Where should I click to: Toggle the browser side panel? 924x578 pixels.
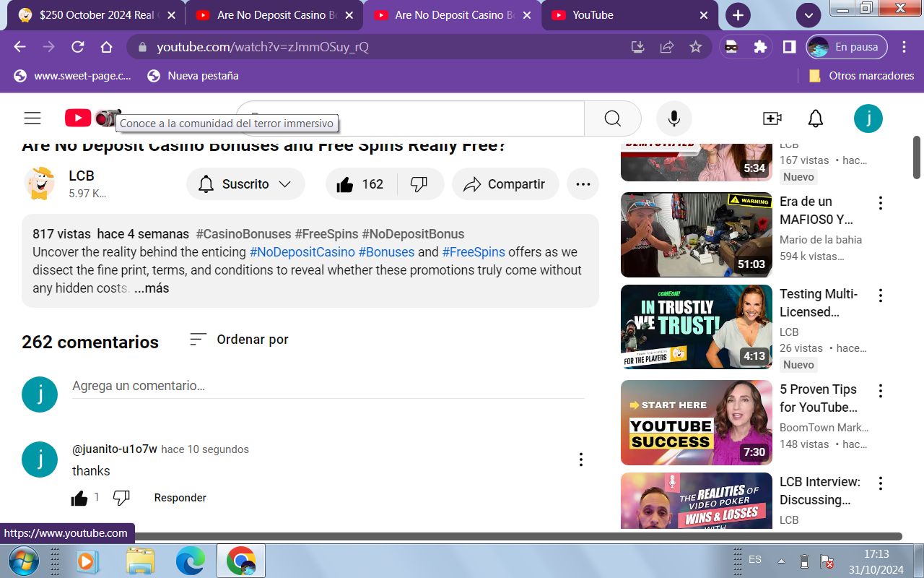pyautogui.click(x=790, y=47)
